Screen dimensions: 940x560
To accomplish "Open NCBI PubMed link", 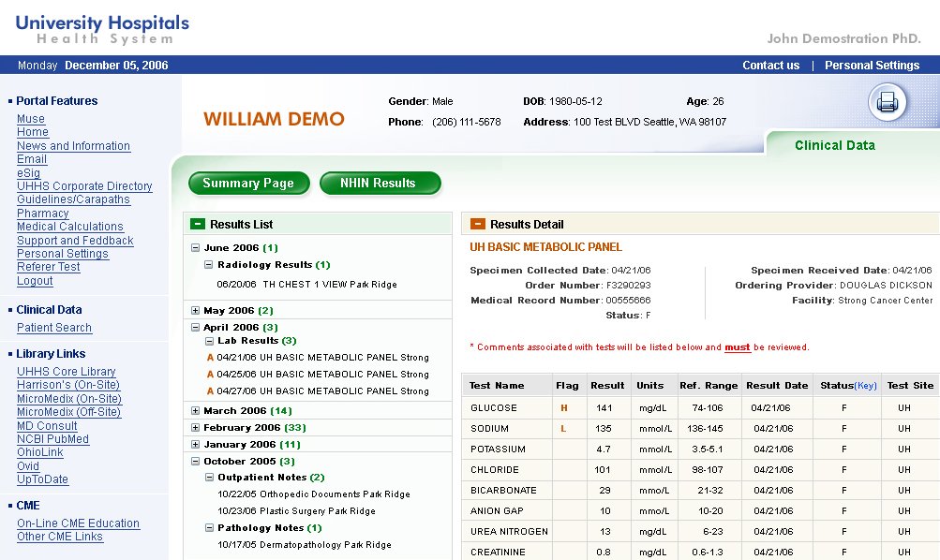I will 52,439.
